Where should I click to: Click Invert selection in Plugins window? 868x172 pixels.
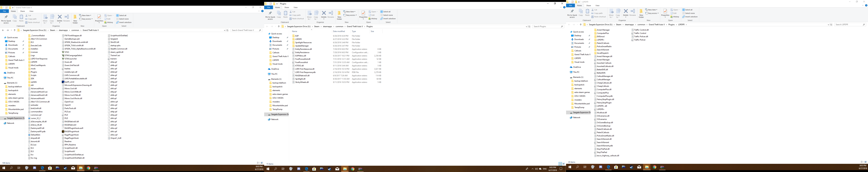point(389,19)
